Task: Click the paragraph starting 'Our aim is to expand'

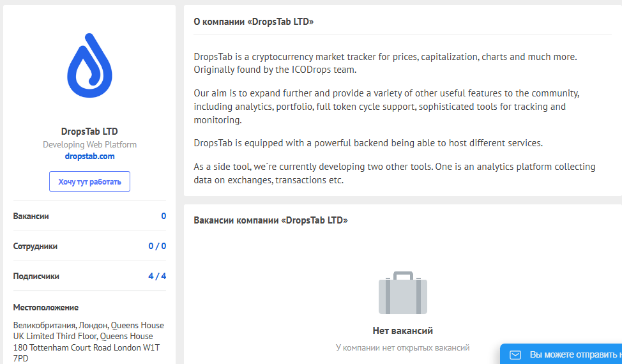Action: (x=386, y=106)
